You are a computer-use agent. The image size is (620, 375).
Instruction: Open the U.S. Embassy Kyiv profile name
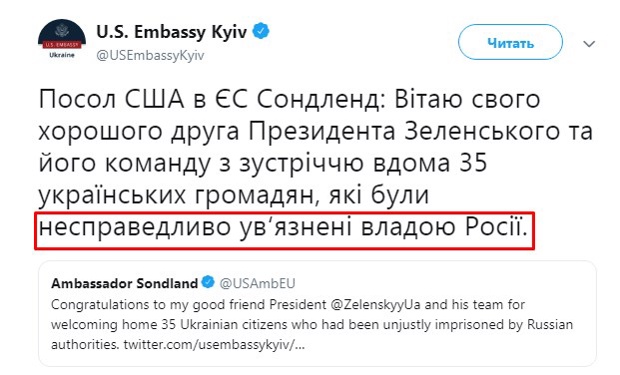[172, 32]
